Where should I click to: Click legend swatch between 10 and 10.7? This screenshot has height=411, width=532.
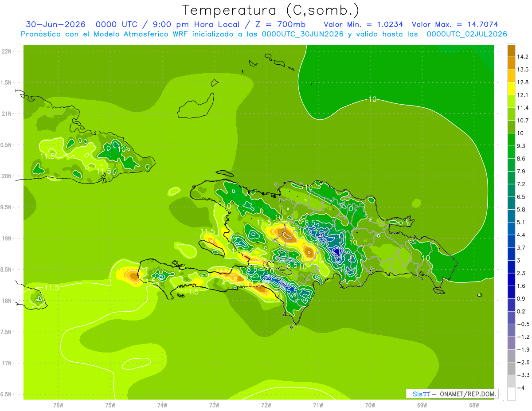click(511, 127)
